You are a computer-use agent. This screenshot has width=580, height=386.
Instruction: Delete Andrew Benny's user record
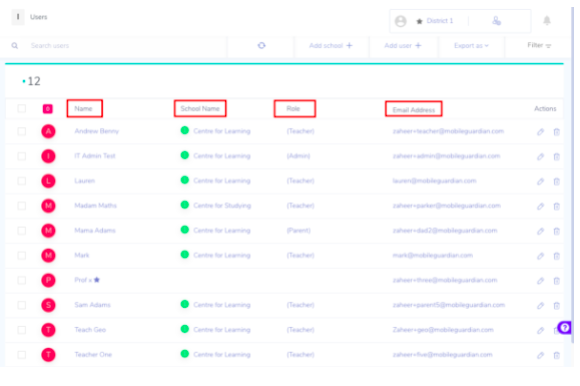pos(556,132)
